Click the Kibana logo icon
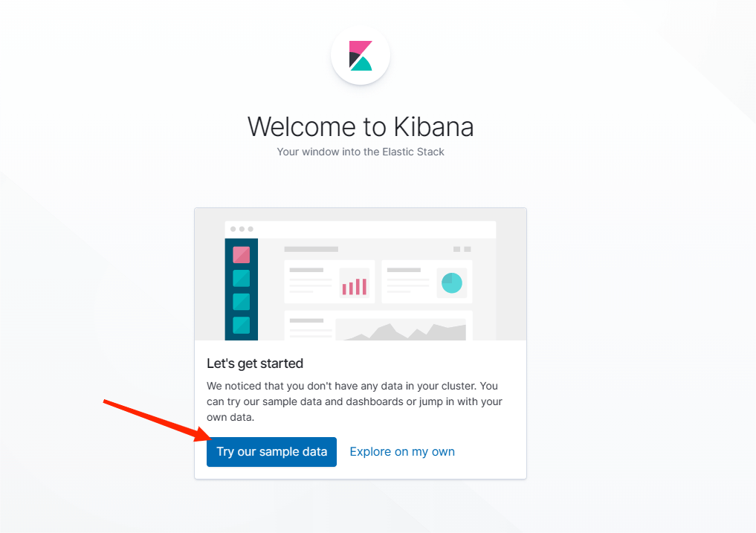This screenshot has width=756, height=533. coord(361,56)
